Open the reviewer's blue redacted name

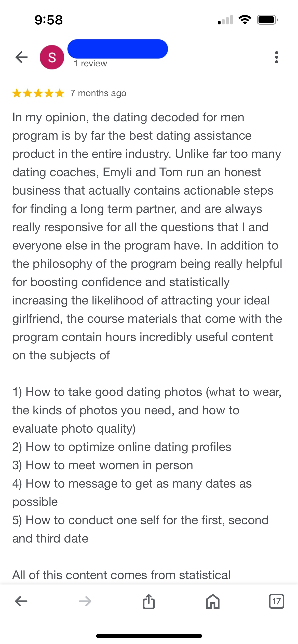tap(118, 49)
